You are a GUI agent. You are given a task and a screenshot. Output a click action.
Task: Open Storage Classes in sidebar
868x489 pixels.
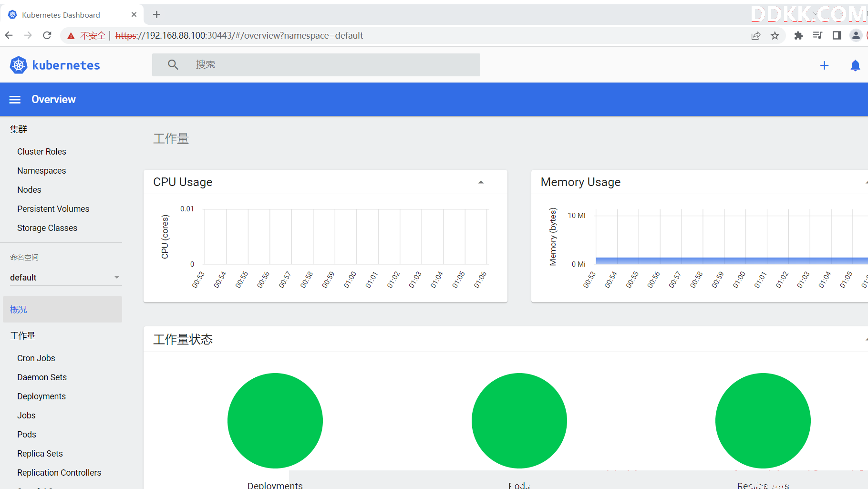[x=47, y=228]
